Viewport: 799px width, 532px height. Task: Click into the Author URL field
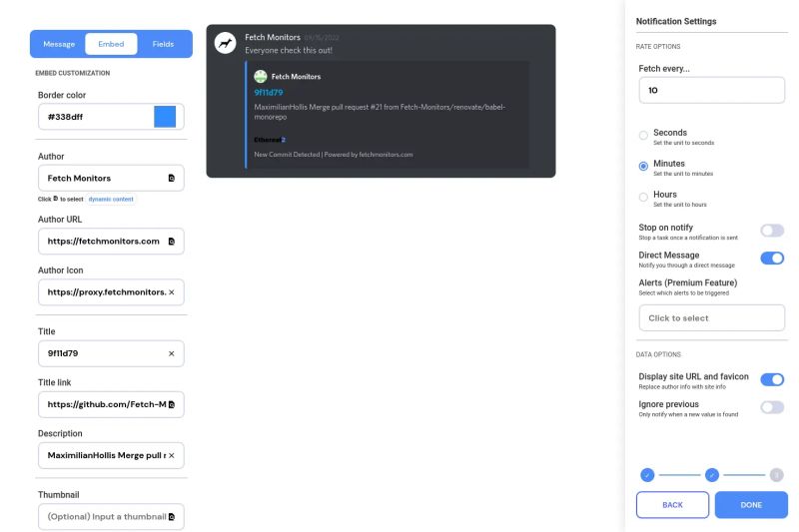pos(111,242)
